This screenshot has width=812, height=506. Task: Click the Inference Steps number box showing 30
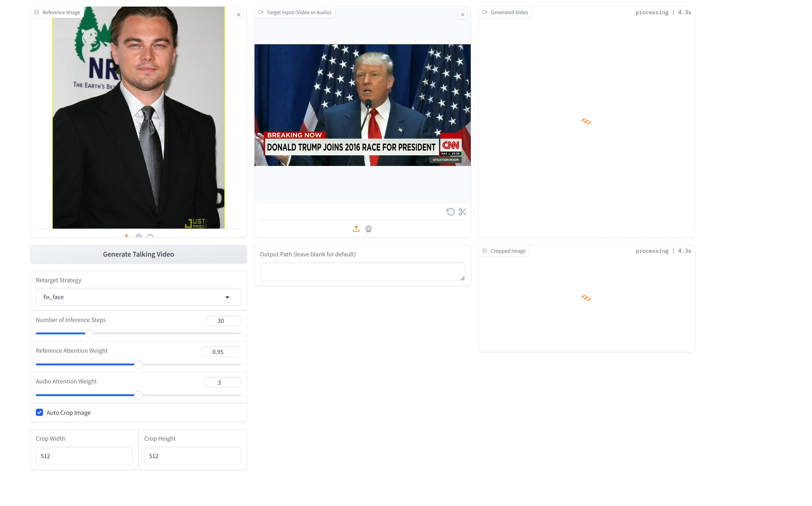tap(224, 320)
